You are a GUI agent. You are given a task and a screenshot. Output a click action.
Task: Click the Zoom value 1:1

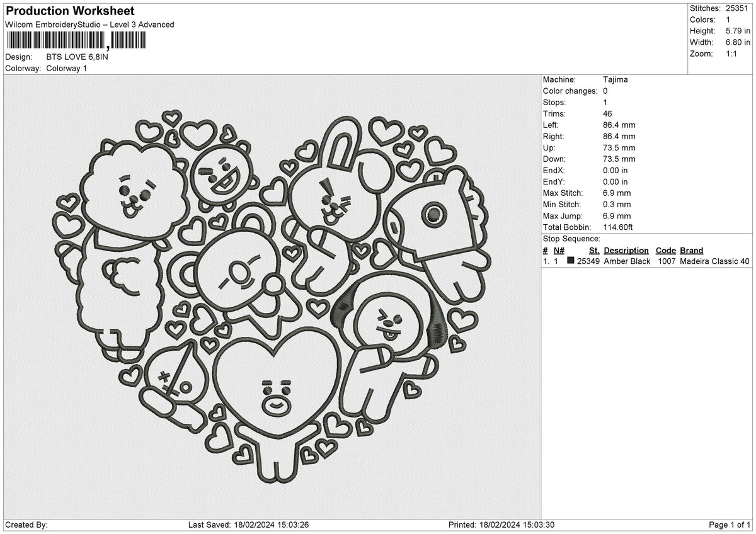[733, 54]
